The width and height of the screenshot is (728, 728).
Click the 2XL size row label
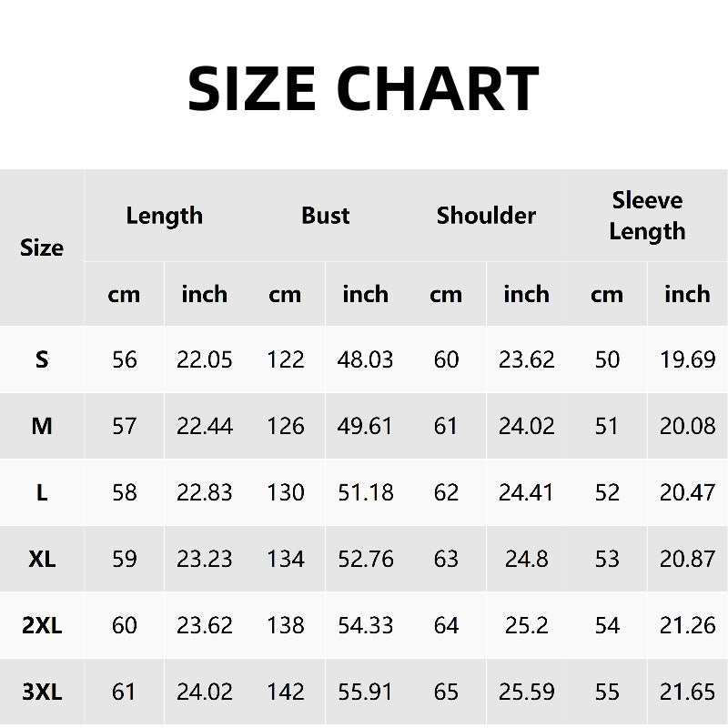(42, 625)
